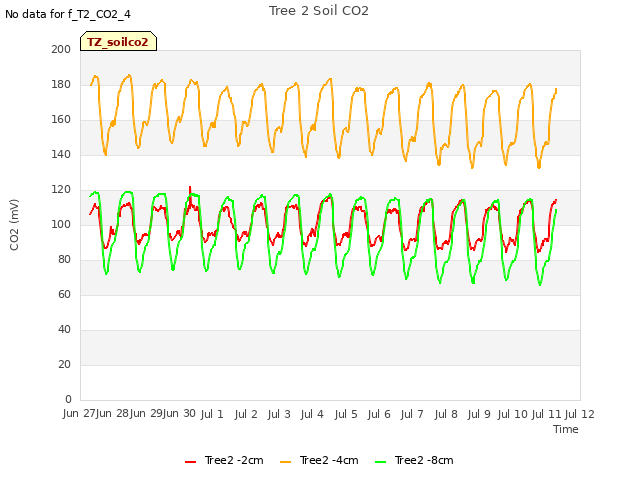Click the 180 y-axis tick label
This screenshot has width=640, height=480.
coord(61,84)
